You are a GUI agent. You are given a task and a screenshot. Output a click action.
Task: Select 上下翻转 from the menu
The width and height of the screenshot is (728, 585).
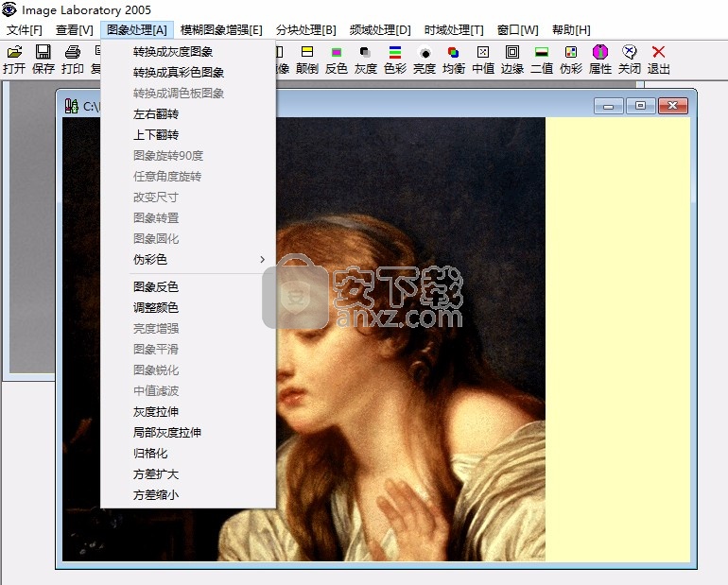(x=188, y=135)
